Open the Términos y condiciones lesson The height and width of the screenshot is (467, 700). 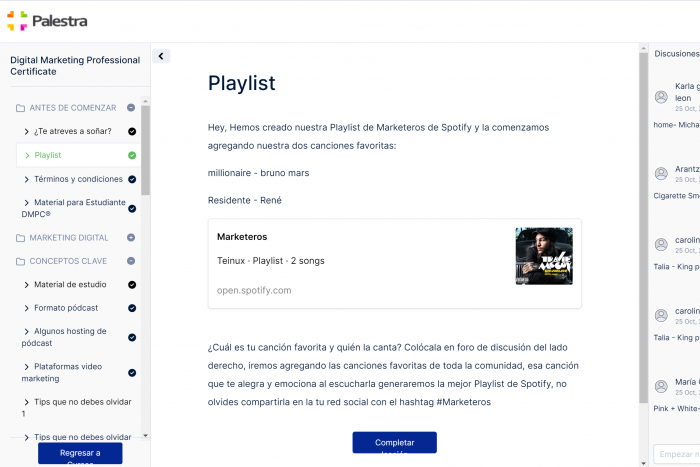(x=78, y=179)
